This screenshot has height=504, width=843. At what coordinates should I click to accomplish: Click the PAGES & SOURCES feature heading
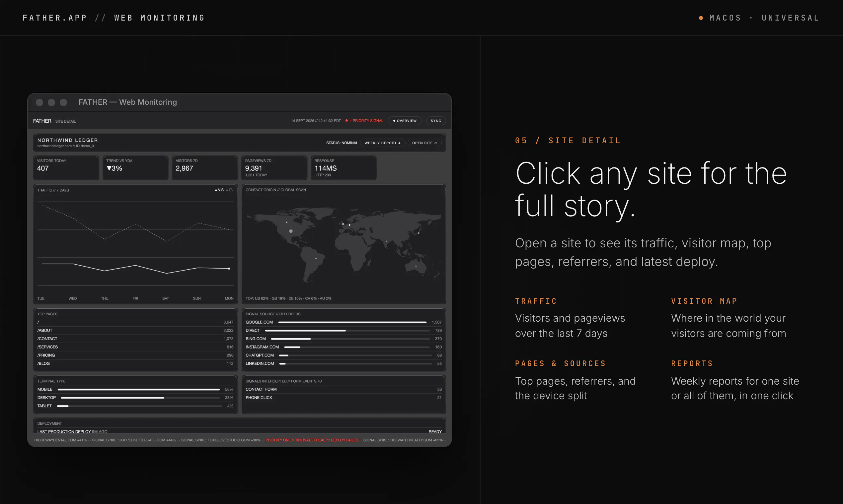[561, 363]
